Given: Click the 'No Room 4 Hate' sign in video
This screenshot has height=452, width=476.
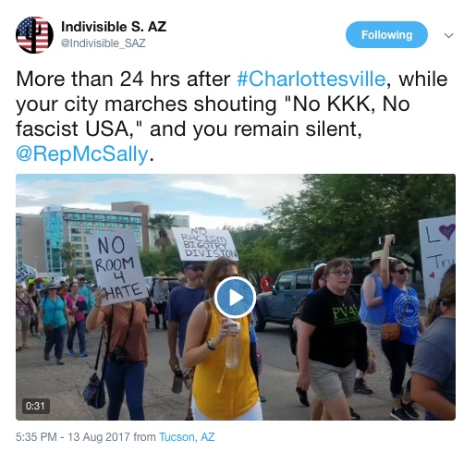Looking at the screenshot, I should click(x=116, y=267).
